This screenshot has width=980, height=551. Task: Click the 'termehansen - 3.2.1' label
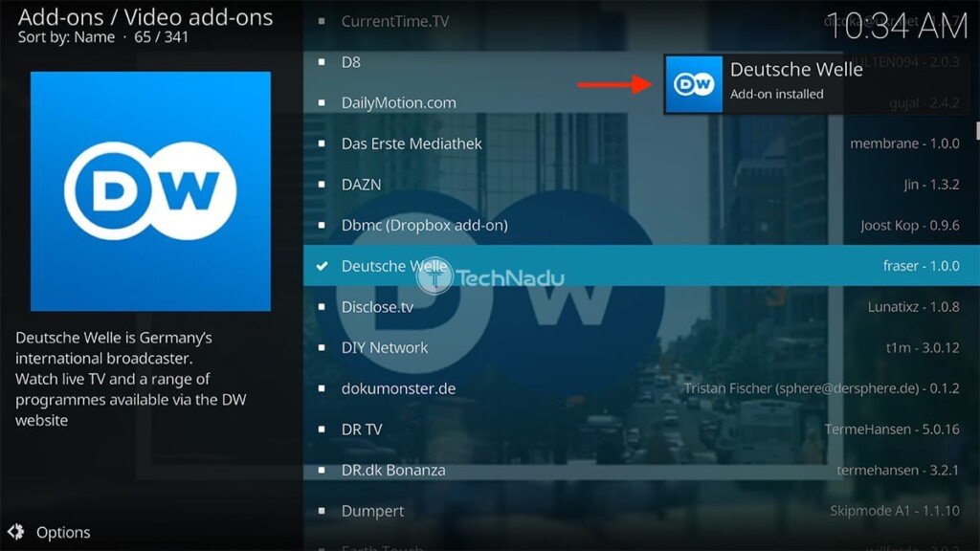[x=898, y=471]
